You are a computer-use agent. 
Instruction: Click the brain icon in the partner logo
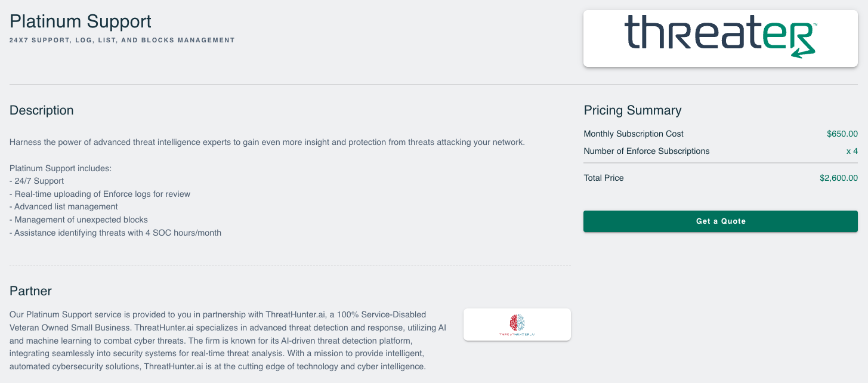coord(517,323)
